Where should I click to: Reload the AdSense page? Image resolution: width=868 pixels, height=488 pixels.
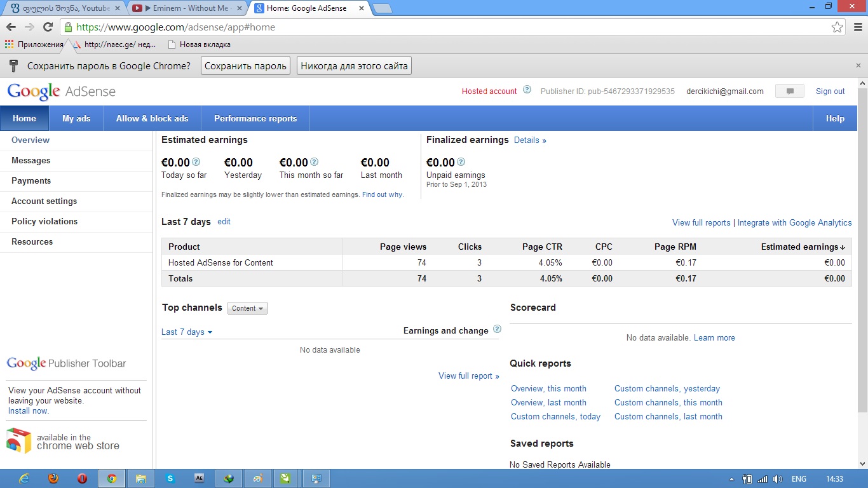(x=48, y=27)
